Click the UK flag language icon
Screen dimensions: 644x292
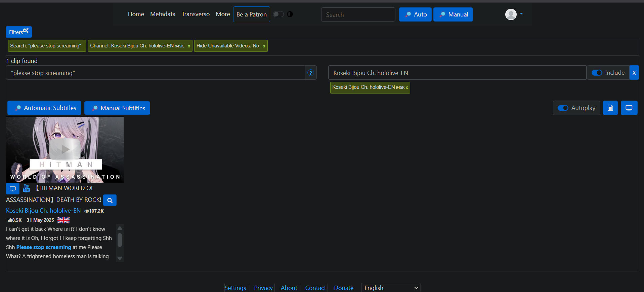[63, 220]
